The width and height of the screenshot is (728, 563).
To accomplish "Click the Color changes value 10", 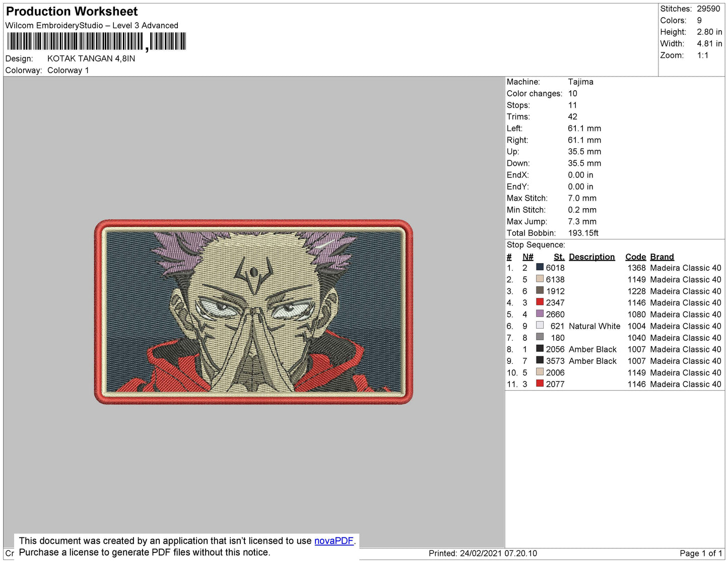I will [x=572, y=94].
